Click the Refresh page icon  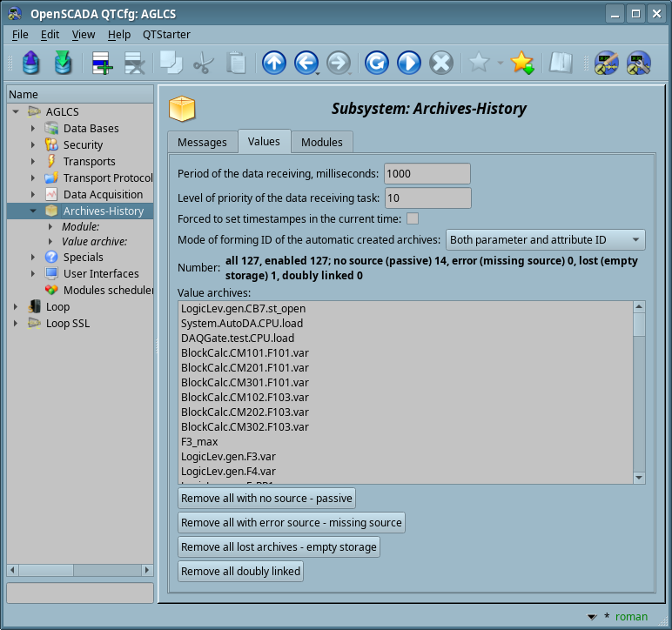376,63
